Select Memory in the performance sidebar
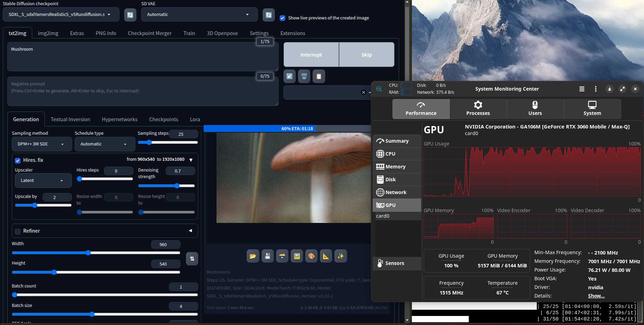The image size is (644, 325). coord(397,167)
